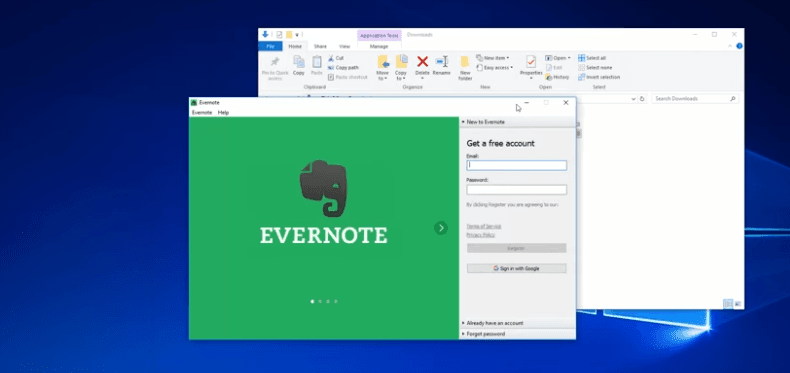790x373 pixels.
Task: Switch to the Share tab in Explorer
Action: [320, 46]
